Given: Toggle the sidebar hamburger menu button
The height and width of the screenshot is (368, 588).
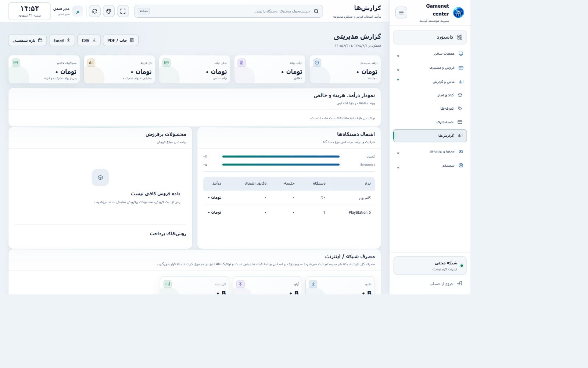Looking at the screenshot, I should [x=401, y=13].
